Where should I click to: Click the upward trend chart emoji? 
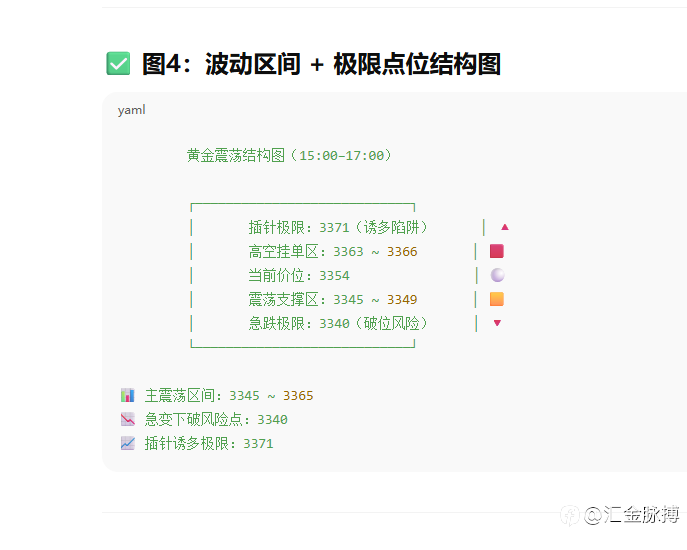click(x=128, y=443)
